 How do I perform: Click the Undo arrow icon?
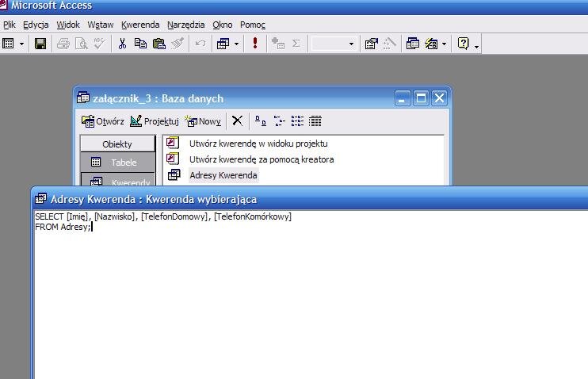click(200, 44)
